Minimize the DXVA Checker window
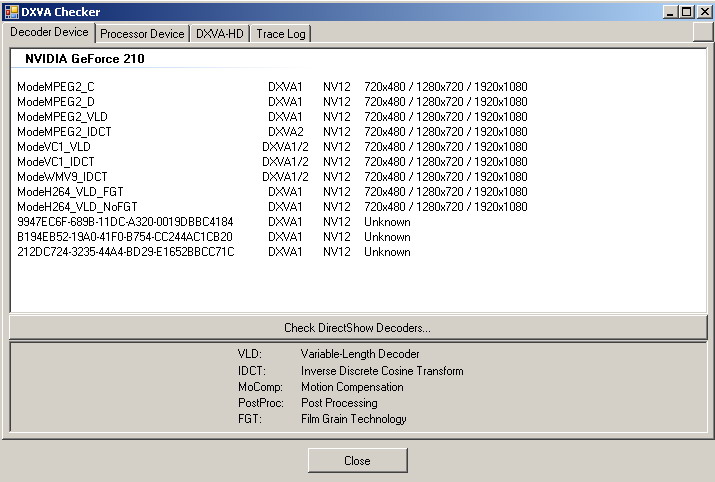 pos(669,12)
